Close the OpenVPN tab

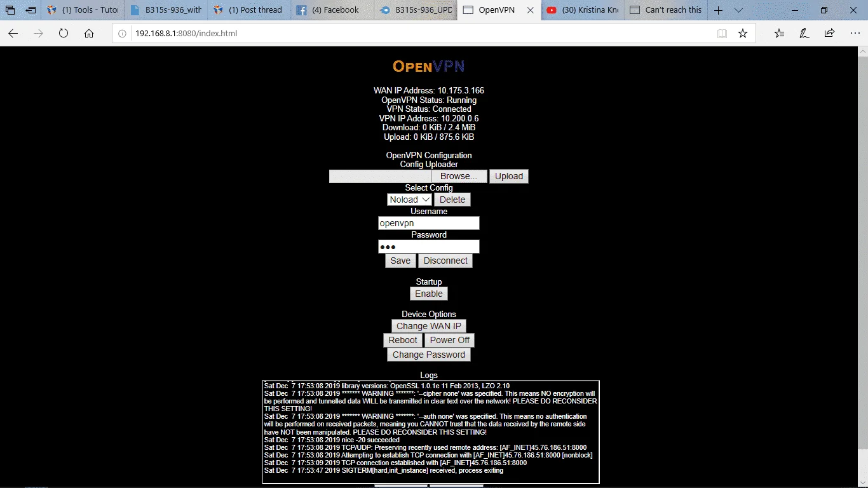pos(530,10)
